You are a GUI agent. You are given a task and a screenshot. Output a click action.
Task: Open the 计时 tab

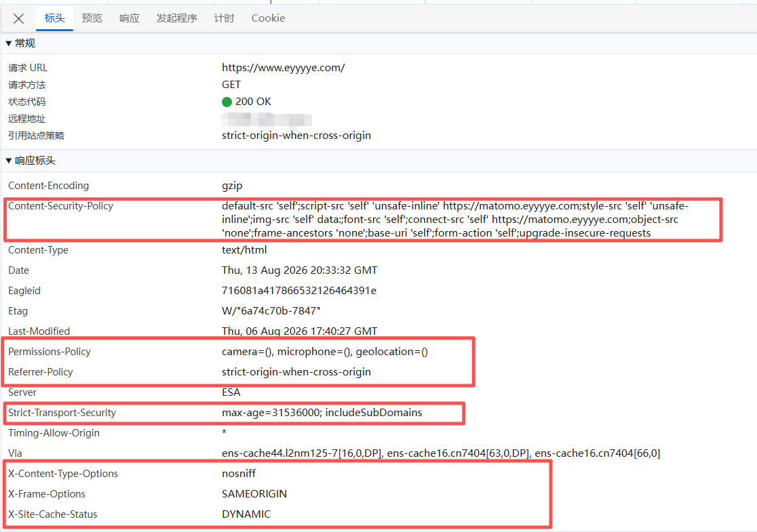pos(224,18)
